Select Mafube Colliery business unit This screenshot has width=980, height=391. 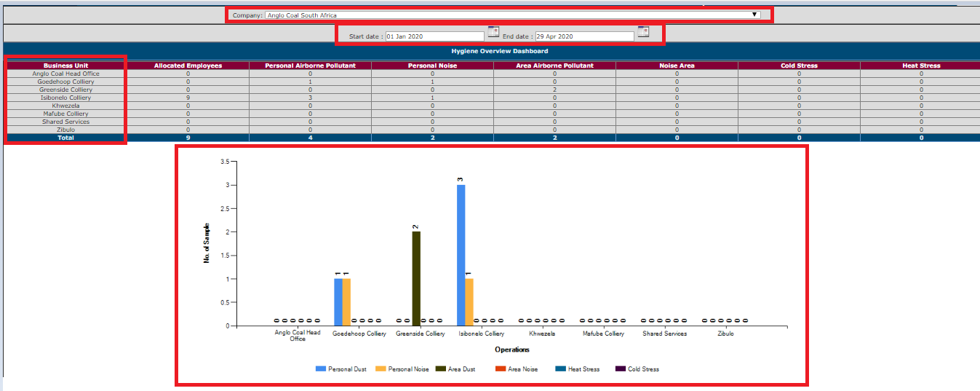click(65, 114)
